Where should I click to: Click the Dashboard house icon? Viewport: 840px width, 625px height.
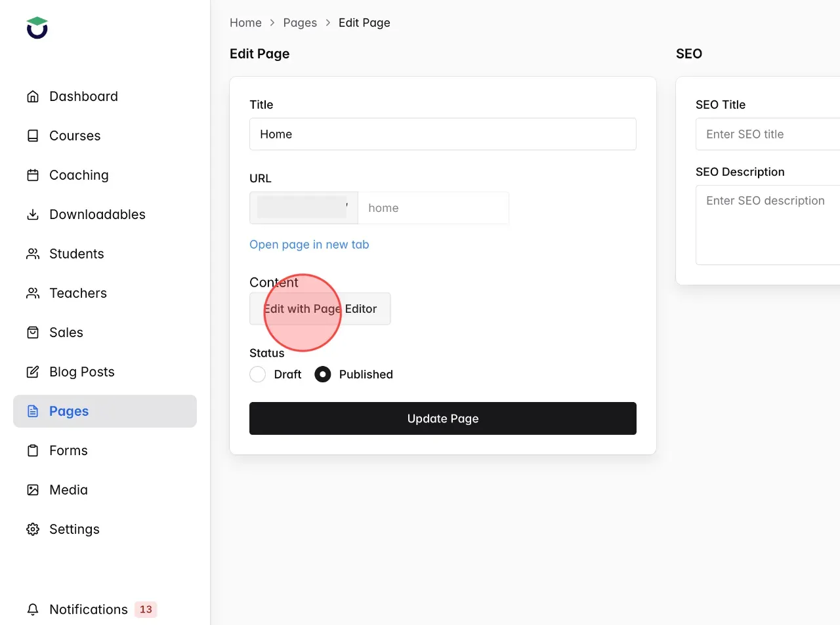(33, 96)
